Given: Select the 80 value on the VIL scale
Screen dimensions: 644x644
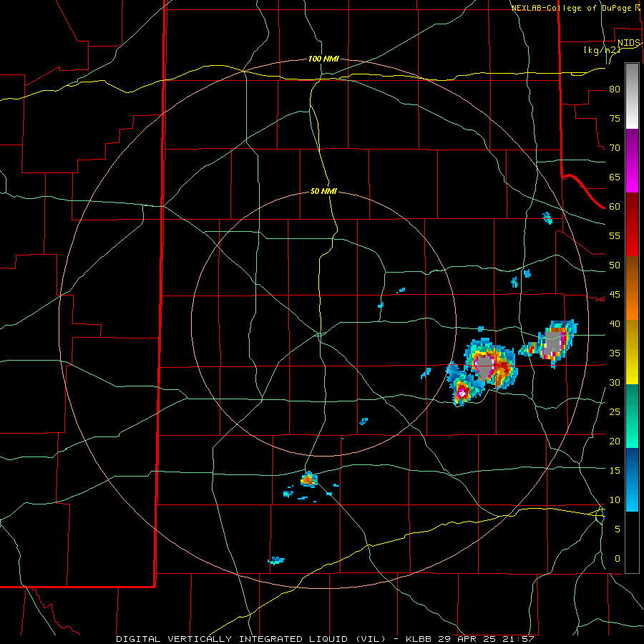Looking at the screenshot, I should [615, 89].
